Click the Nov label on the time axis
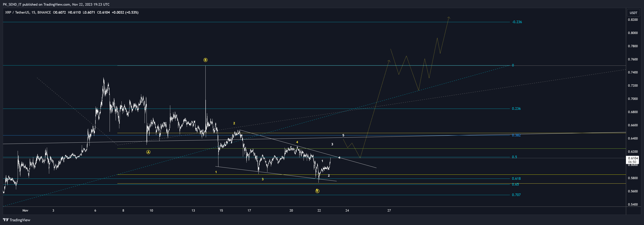Viewport: 644px width, 225px height. pos(25,210)
